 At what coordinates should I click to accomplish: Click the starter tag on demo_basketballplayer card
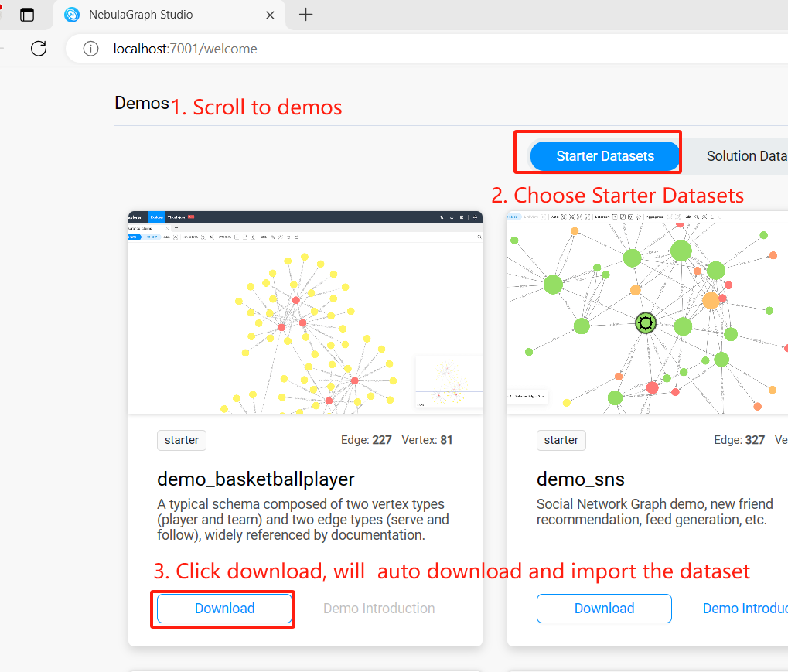[182, 440]
